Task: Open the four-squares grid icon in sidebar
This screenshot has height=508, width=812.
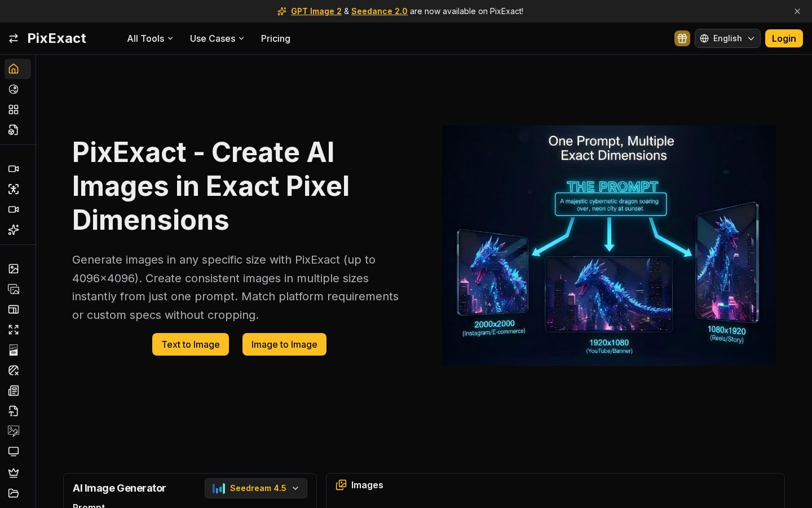Action: (x=14, y=110)
